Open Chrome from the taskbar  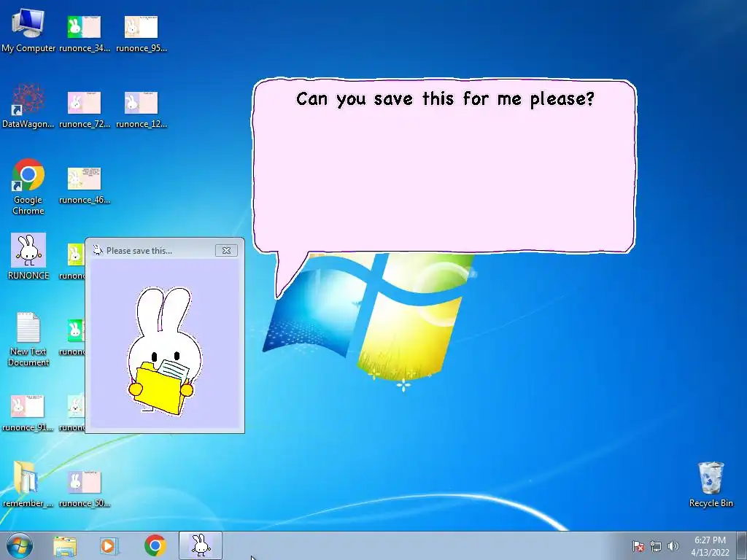click(155, 545)
